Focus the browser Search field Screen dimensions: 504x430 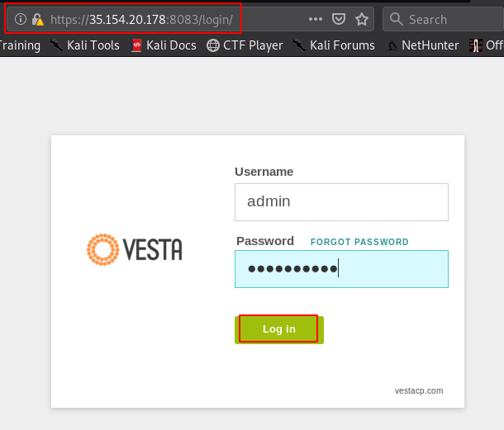[x=443, y=19]
